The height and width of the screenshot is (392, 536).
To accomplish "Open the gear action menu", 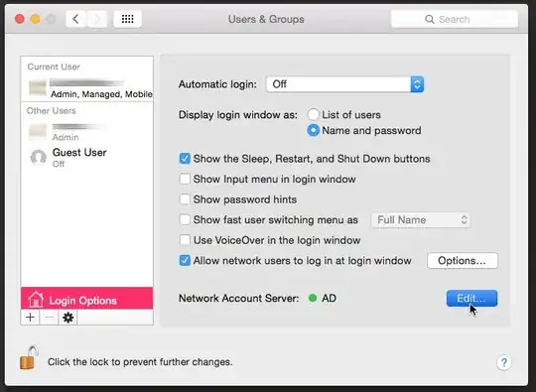I will coord(67,318).
